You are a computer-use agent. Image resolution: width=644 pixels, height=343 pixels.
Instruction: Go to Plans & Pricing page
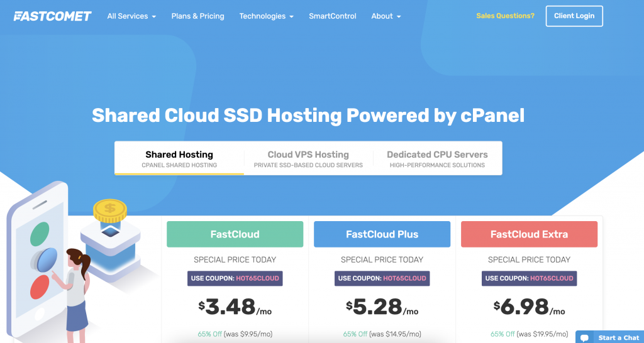pos(197,16)
